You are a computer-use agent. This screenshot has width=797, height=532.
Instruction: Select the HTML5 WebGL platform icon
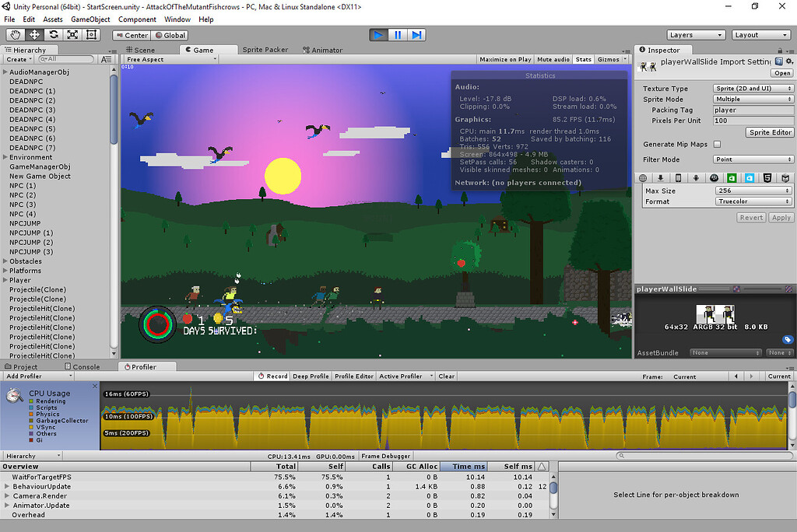(767, 178)
